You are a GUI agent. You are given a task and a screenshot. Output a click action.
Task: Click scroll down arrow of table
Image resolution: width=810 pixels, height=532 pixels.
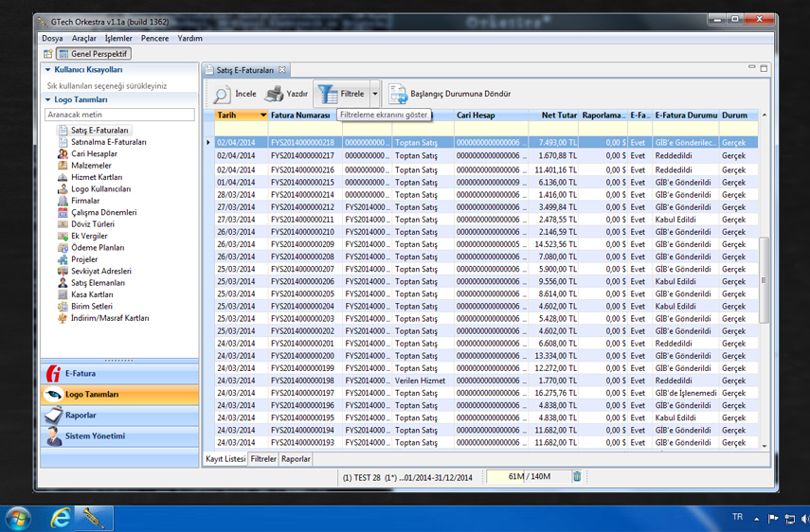(x=764, y=446)
